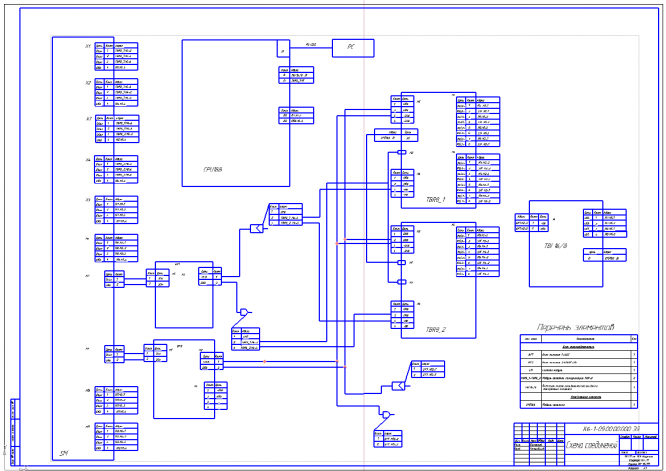Select the X1 connector table in SM

(116, 56)
